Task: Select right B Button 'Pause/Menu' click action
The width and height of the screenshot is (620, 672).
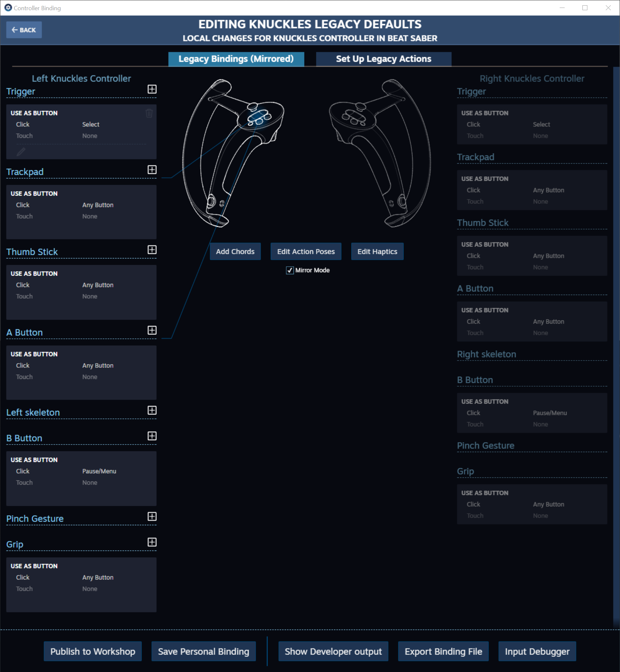Action: click(550, 413)
